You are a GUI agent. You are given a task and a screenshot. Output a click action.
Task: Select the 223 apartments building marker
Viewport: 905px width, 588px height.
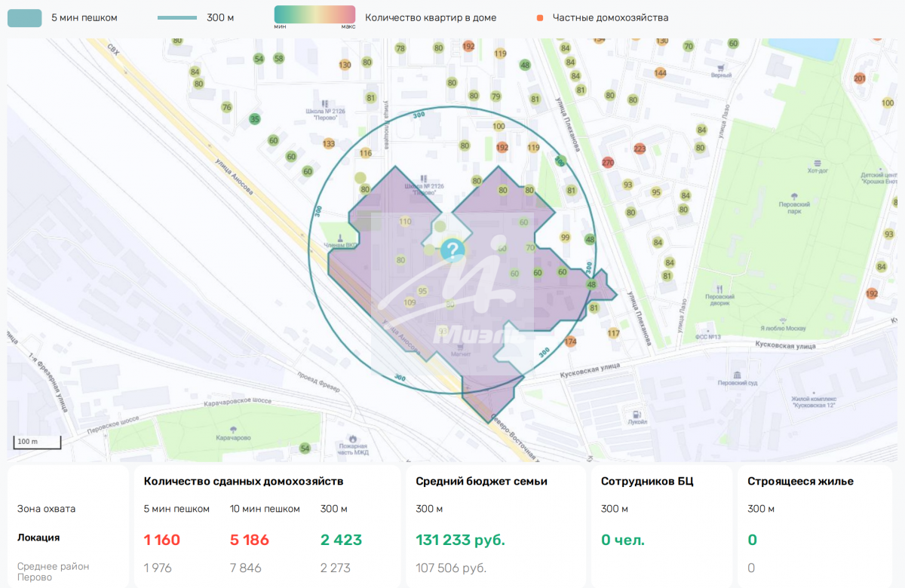coord(640,149)
